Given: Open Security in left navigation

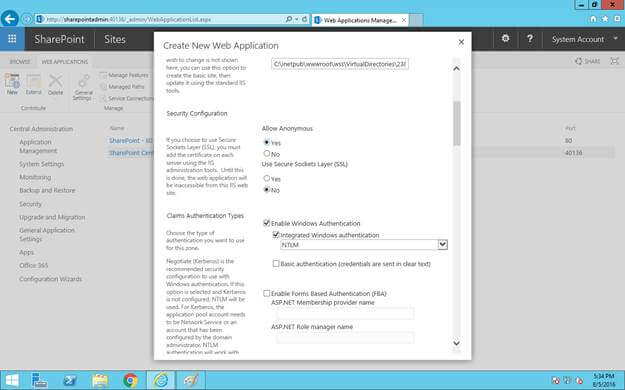Looking at the screenshot, I should tap(30, 204).
